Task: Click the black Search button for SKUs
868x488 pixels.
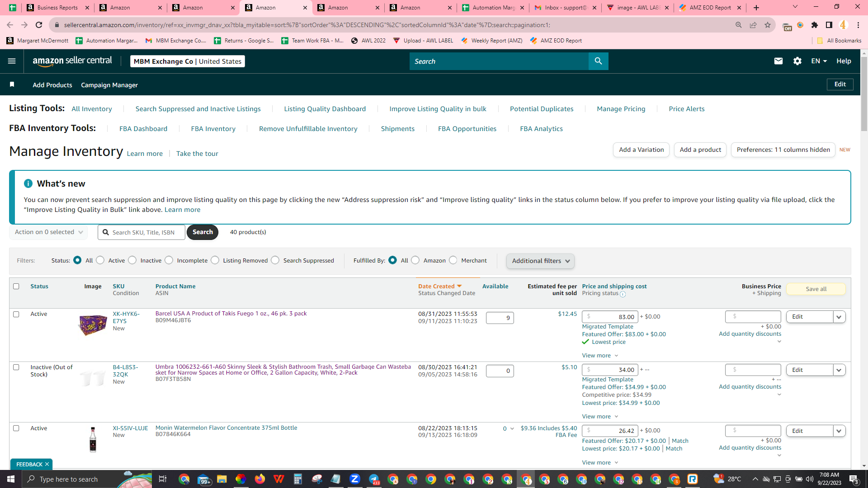Action: click(203, 232)
